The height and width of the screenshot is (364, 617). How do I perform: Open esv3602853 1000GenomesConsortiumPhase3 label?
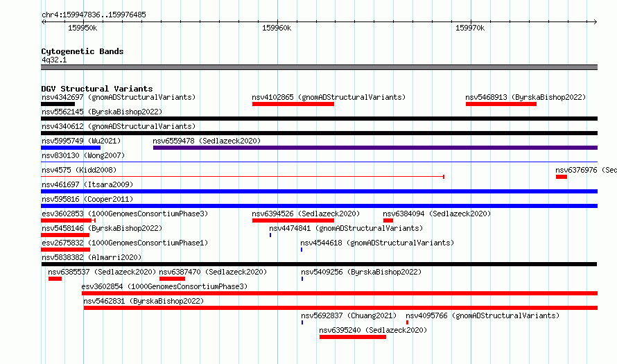click(125, 214)
